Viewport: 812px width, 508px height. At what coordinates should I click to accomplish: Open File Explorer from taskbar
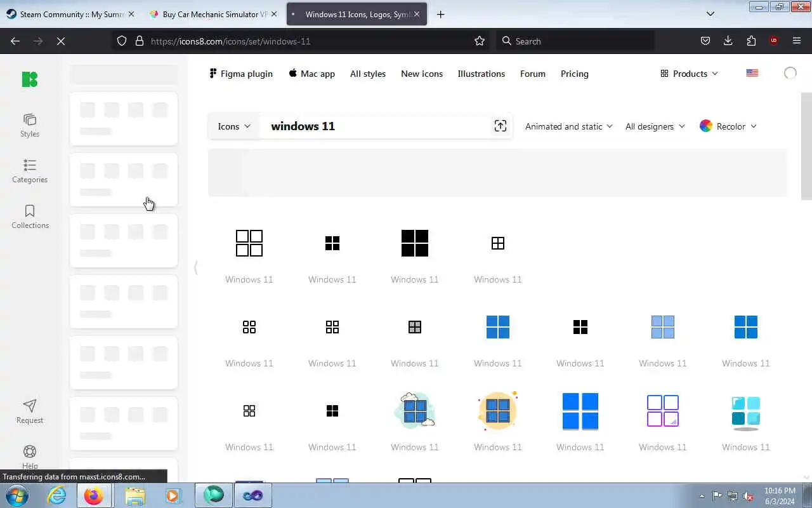point(135,495)
